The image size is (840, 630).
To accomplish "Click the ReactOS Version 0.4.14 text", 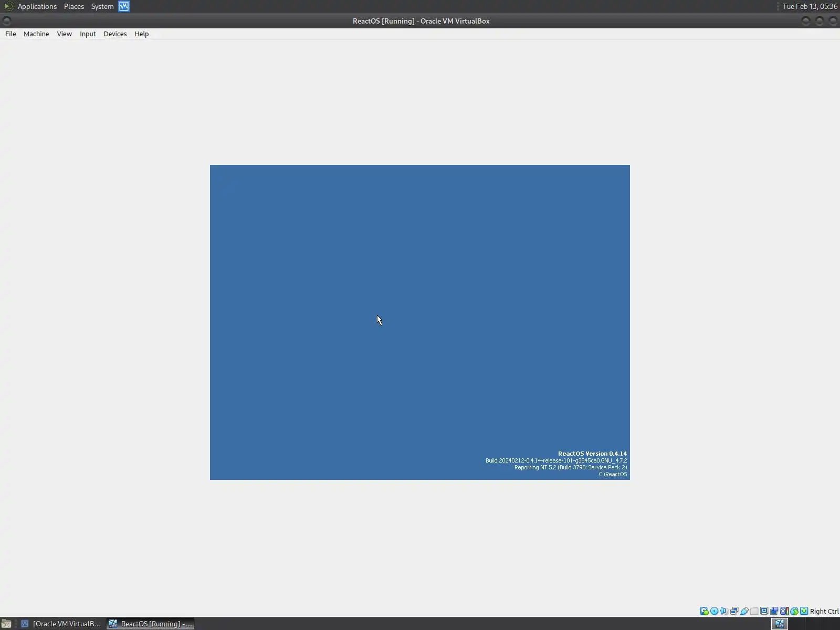I will [x=592, y=454].
